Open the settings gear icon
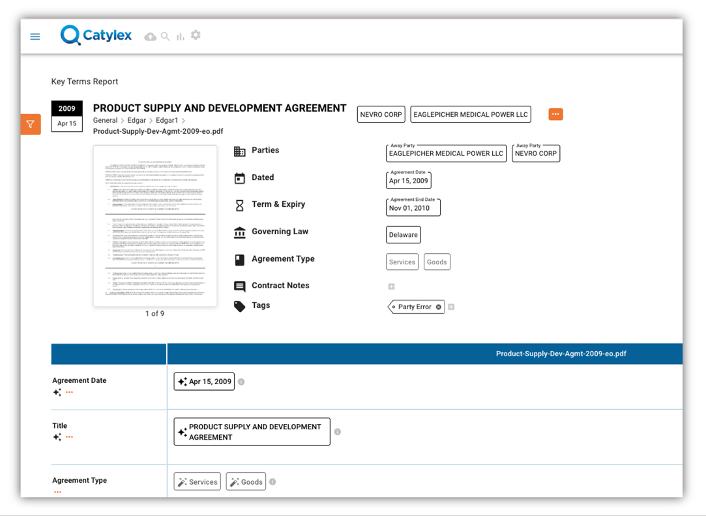 coord(195,35)
